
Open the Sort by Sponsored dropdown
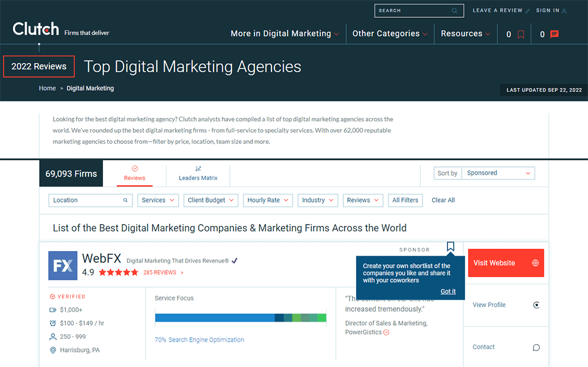[x=498, y=173]
